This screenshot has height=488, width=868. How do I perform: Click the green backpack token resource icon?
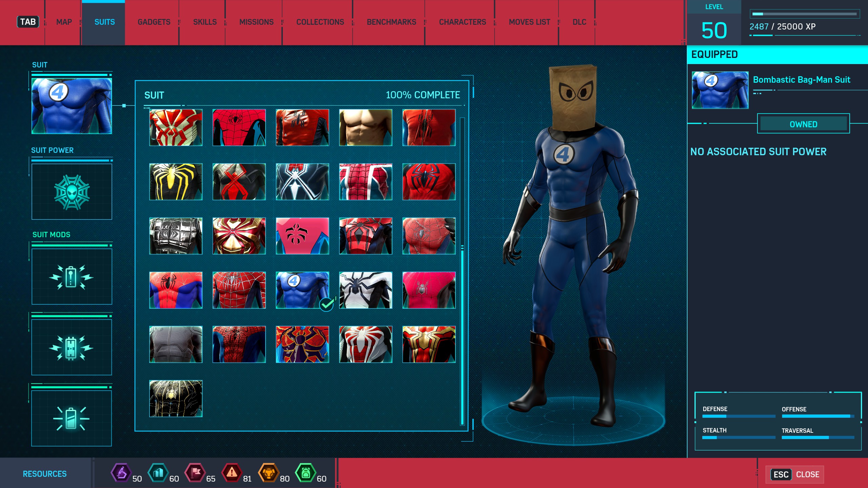coord(305,473)
